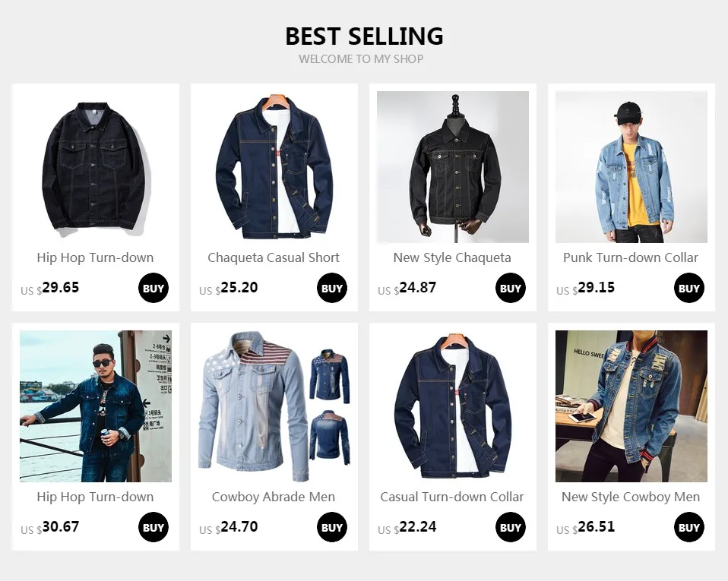Open the light blue ripped jacket model photo

click(x=631, y=167)
